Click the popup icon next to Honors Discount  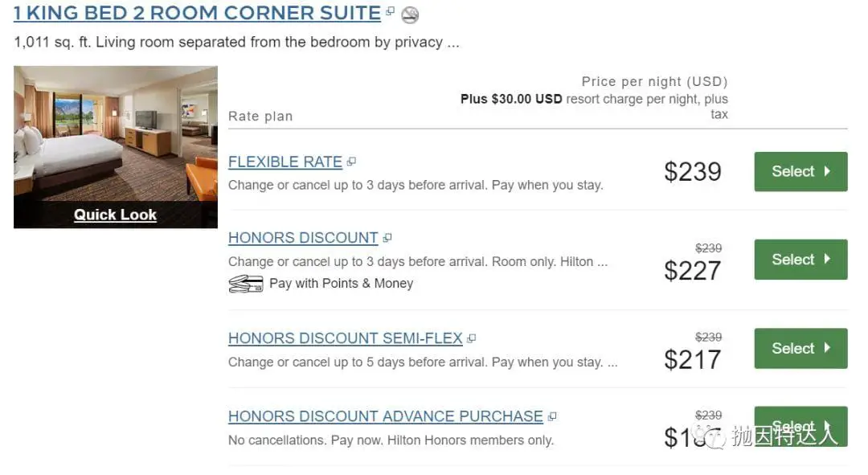click(x=387, y=238)
